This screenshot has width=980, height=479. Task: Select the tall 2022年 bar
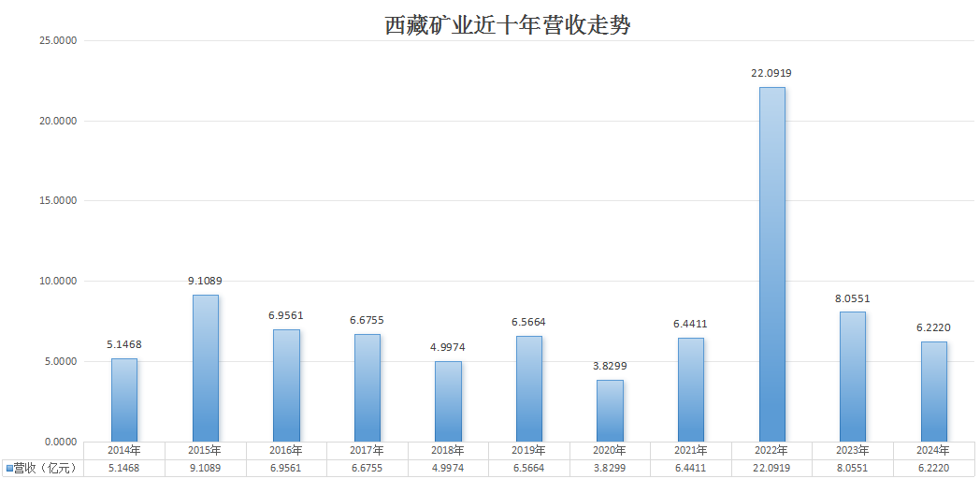tap(771, 265)
